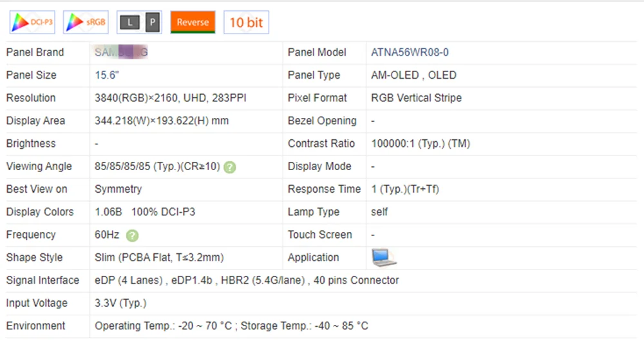Open the ATNA56WR08-0 panel model link
This screenshot has height=341, width=644.
410,53
